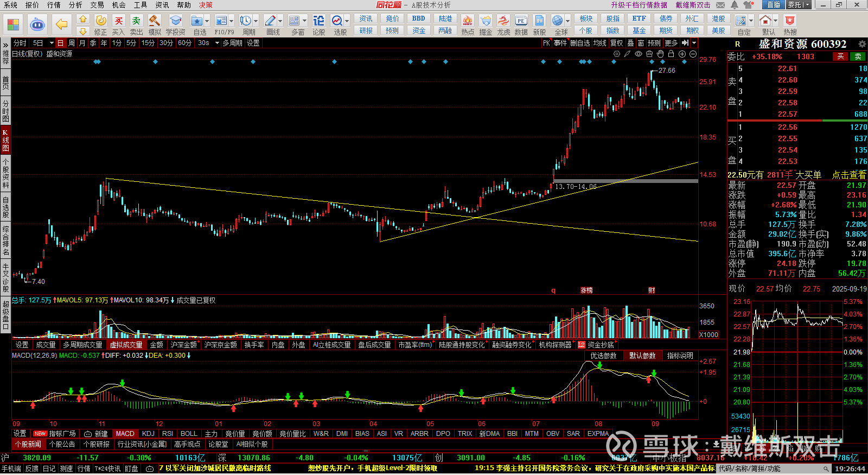Screen dimensions: 868x475
Task: Expand the 自选 watchlist dropdown arrow
Action: (207, 21)
